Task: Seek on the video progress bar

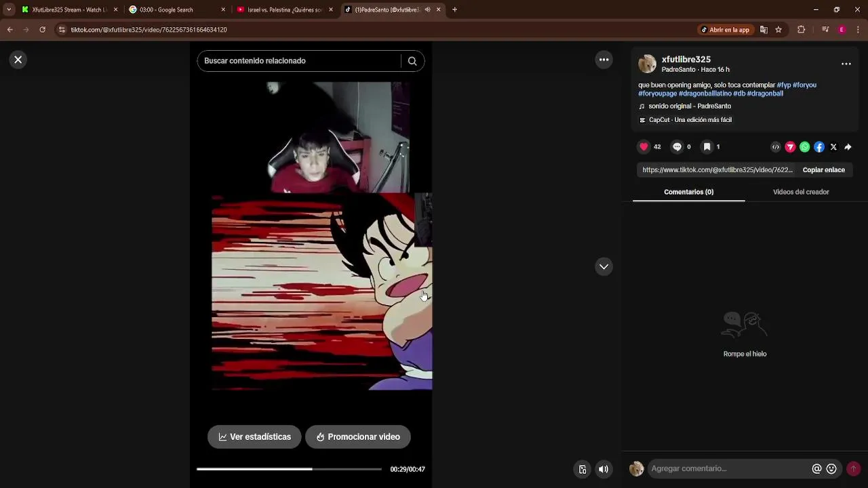Action: point(289,469)
